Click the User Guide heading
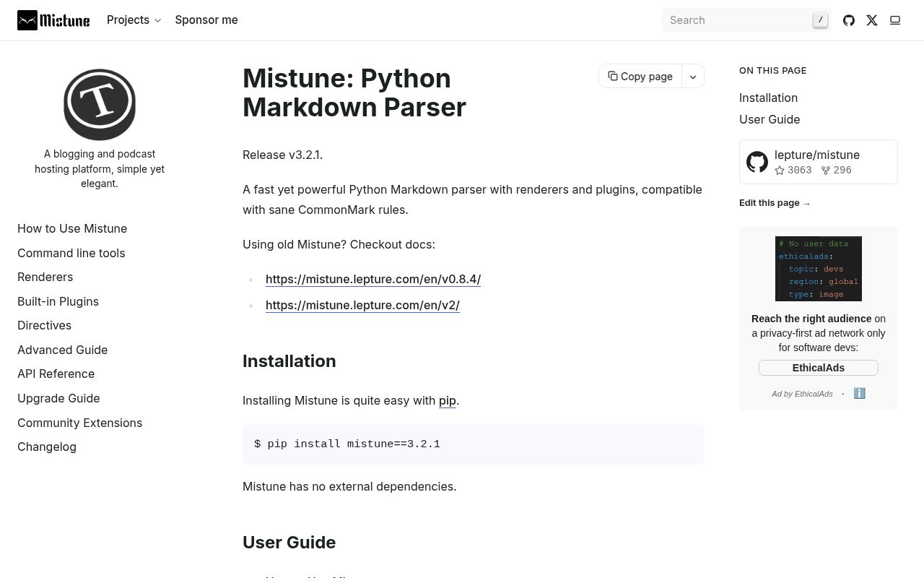This screenshot has height=578, width=924. tap(289, 543)
